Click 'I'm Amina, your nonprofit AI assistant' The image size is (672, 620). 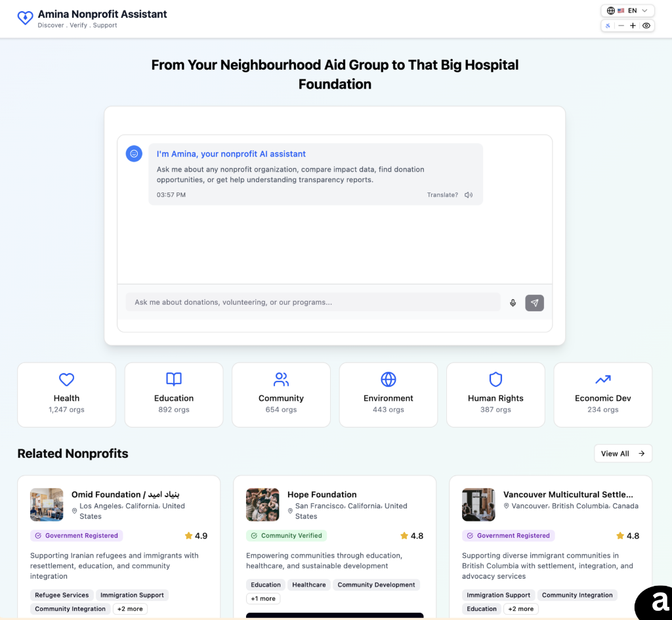231,154
